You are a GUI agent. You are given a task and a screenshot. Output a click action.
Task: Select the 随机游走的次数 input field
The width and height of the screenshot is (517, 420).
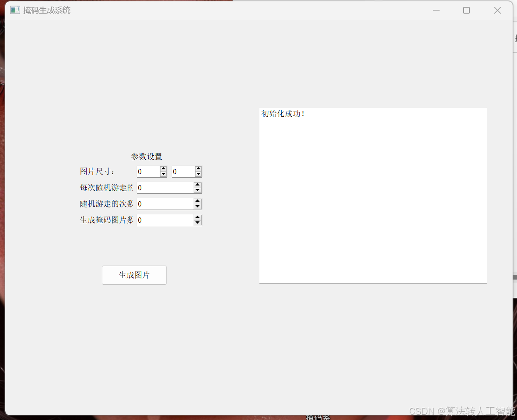(164, 204)
